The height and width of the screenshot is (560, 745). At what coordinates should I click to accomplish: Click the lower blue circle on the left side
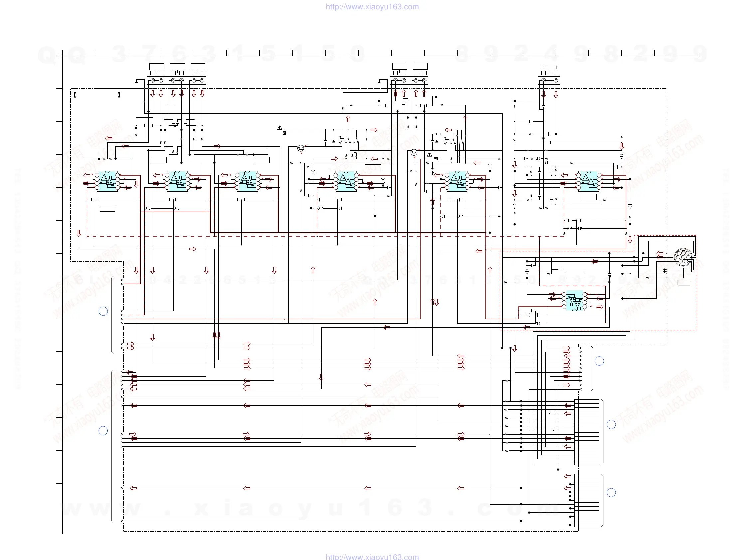[103, 431]
